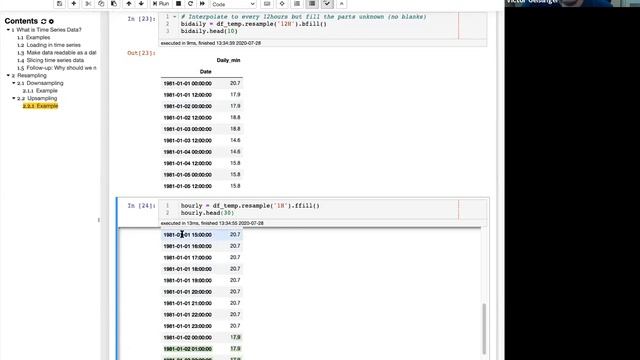Jump to 1.3 Make data readable section
Image resolution: width=640 pixels, height=360 pixels.
tap(57, 53)
